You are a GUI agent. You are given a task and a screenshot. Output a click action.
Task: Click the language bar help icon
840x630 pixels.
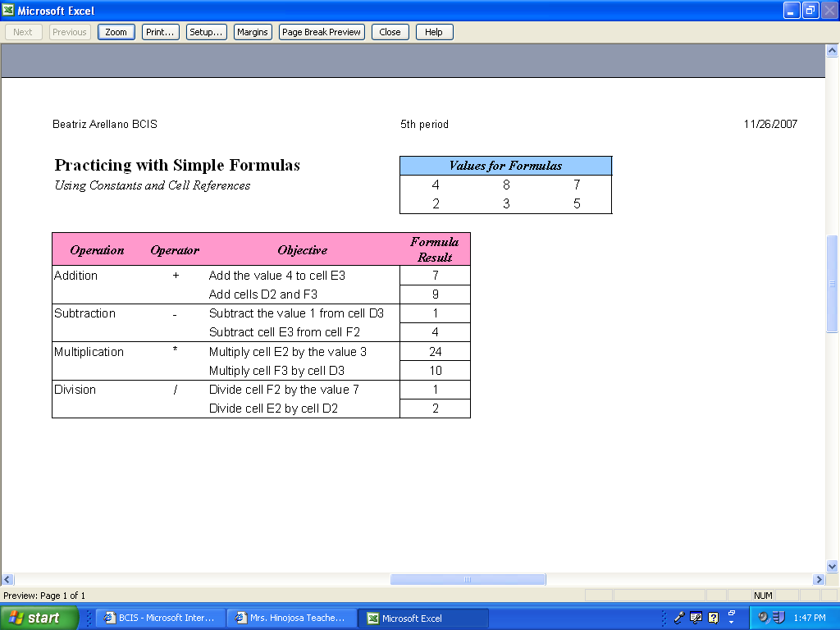pos(713,618)
